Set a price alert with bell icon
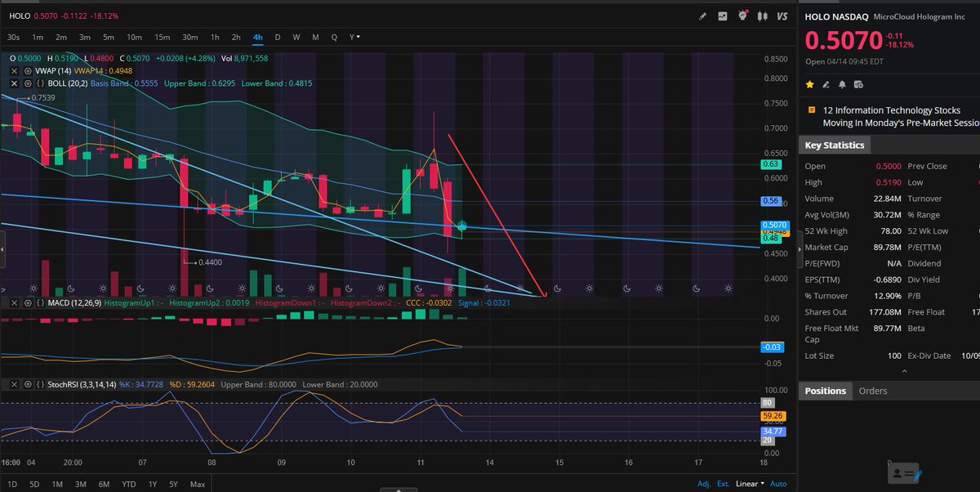Viewport: 980px width, 492px height. pos(841,84)
